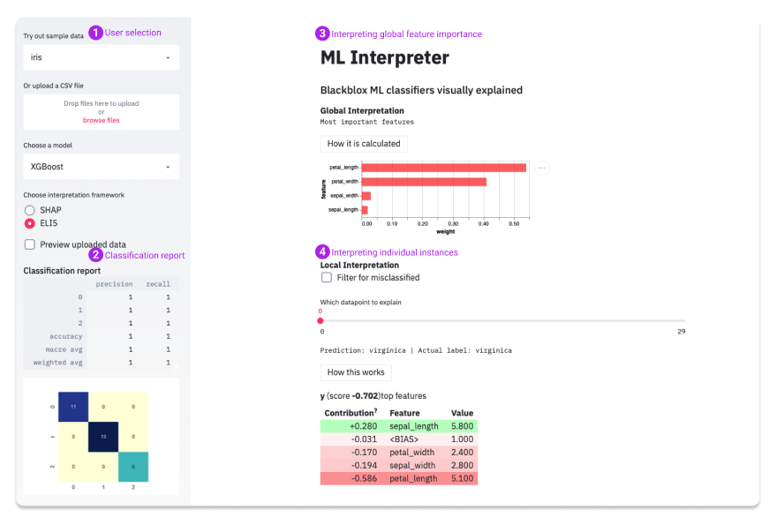The image size is (784, 532).
Task: Click the browse files link
Action: (101, 120)
